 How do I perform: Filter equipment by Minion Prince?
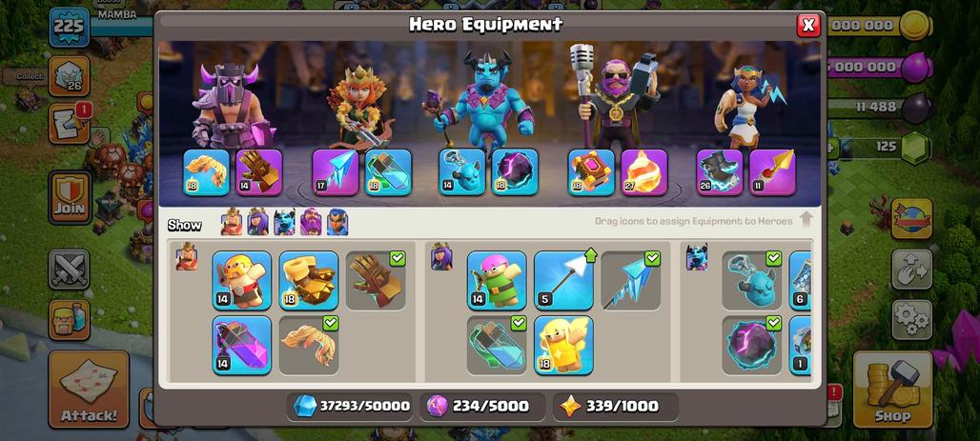pos(284,222)
